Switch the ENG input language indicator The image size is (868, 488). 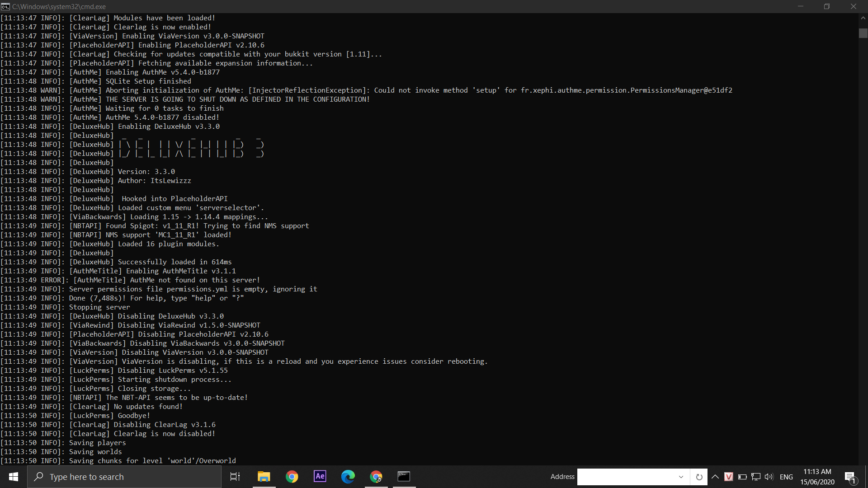(786, 477)
